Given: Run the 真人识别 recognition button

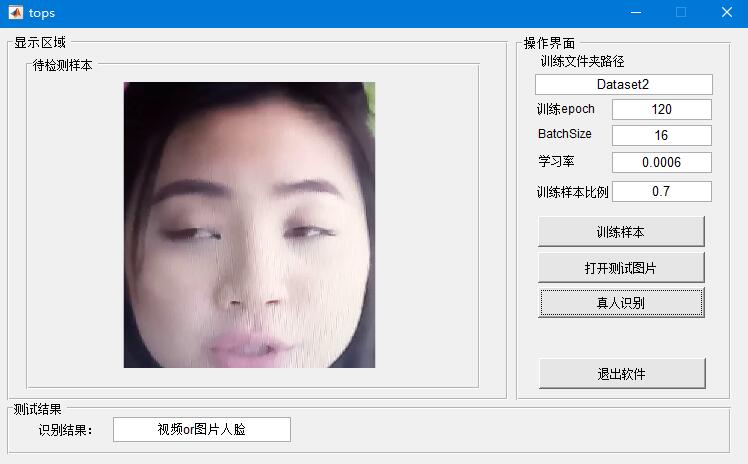Looking at the screenshot, I should 621,303.
